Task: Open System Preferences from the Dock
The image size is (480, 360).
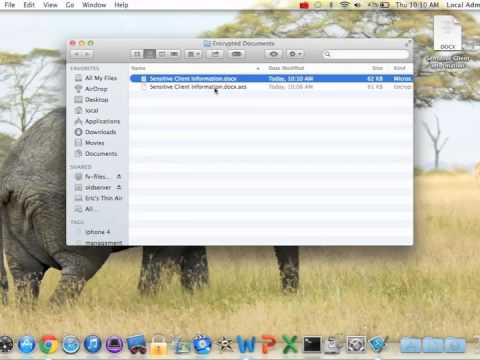Action: (x=356, y=344)
